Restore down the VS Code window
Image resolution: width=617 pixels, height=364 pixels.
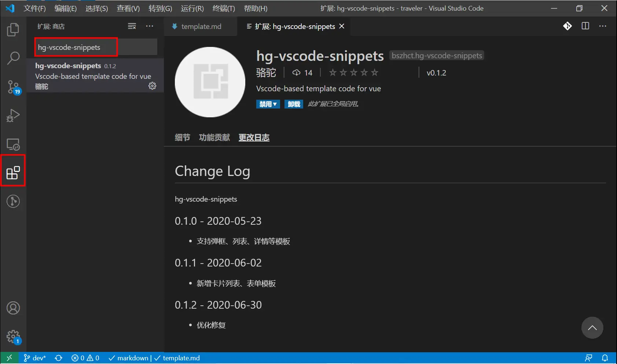click(x=579, y=8)
